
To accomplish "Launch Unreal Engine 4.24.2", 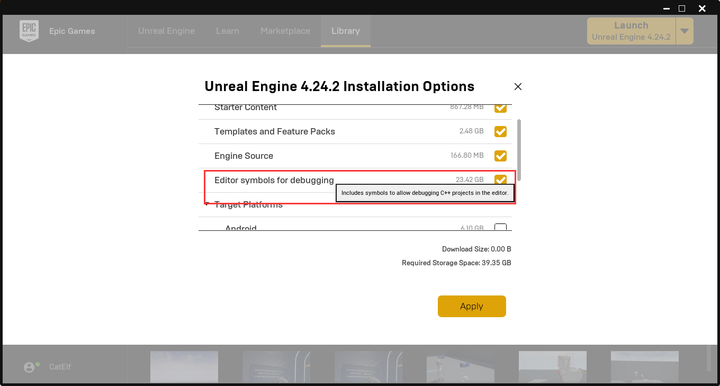I will (x=631, y=31).
